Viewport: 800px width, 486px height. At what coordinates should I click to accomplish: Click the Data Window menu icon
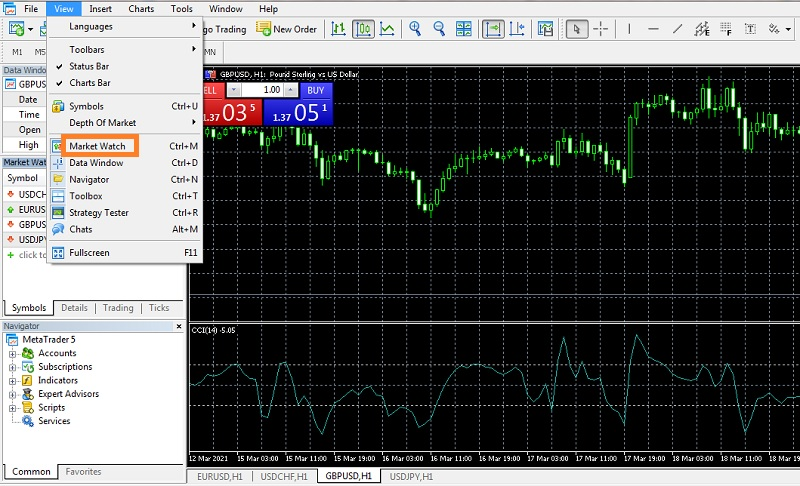(58, 163)
